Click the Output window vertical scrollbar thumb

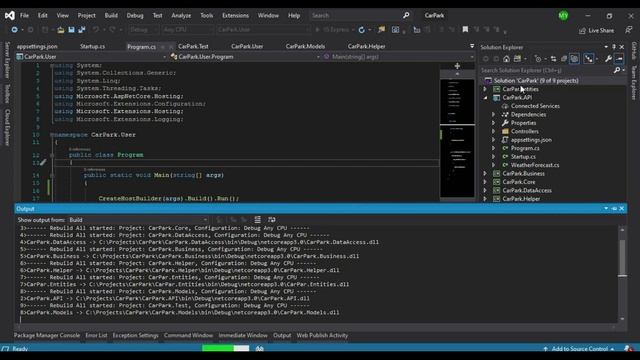point(622,259)
